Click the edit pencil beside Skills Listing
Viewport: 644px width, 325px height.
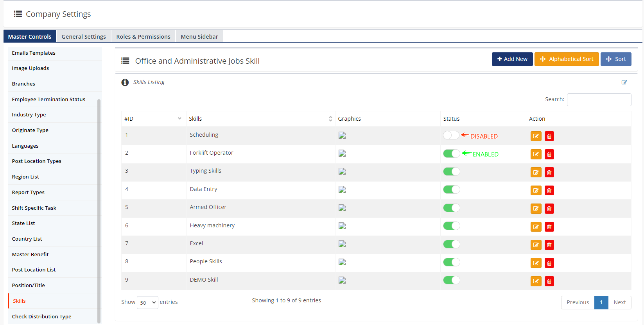click(x=624, y=82)
